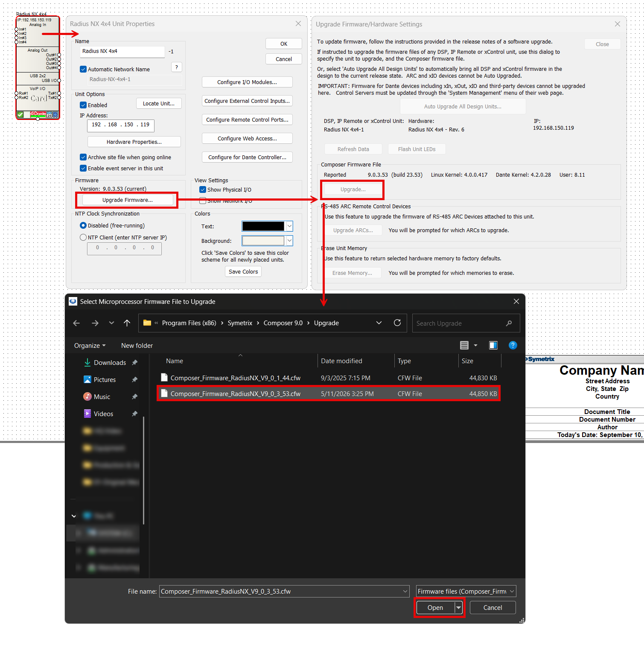This screenshot has width=644, height=647.
Task: Toggle Automatic Network Name checkbox
Action: pos(83,69)
